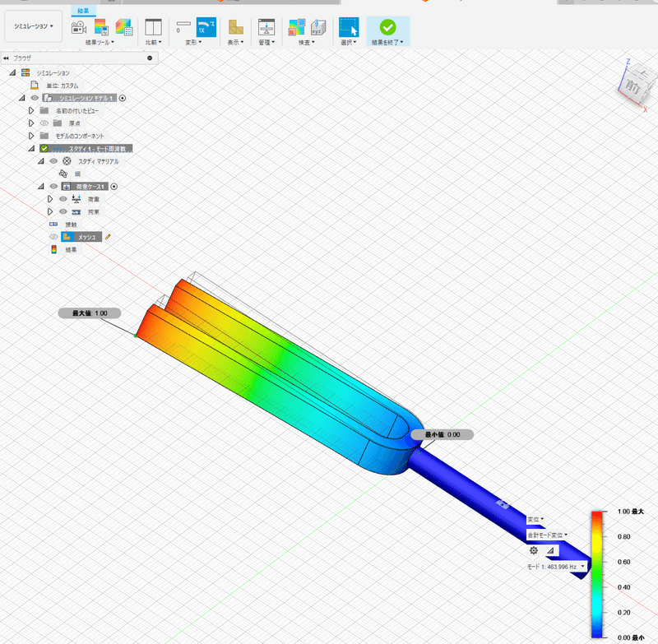Click the 結果ツール animation camera icon
This screenshot has width=658, height=644.
[x=77, y=25]
